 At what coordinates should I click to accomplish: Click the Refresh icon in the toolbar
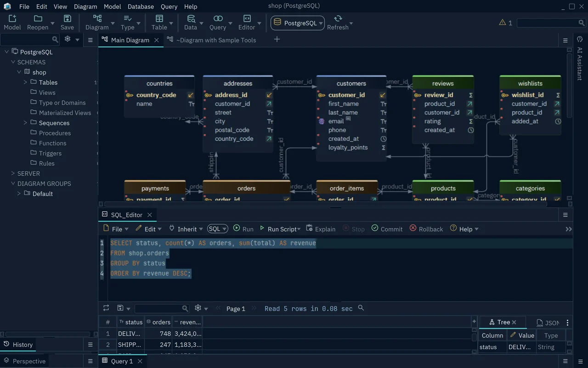click(338, 22)
